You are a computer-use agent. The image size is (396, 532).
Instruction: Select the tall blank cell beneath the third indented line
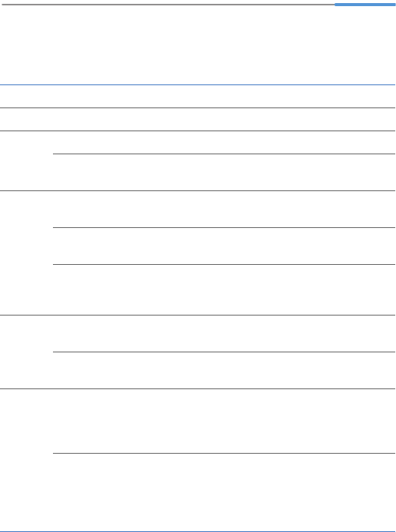224,289
